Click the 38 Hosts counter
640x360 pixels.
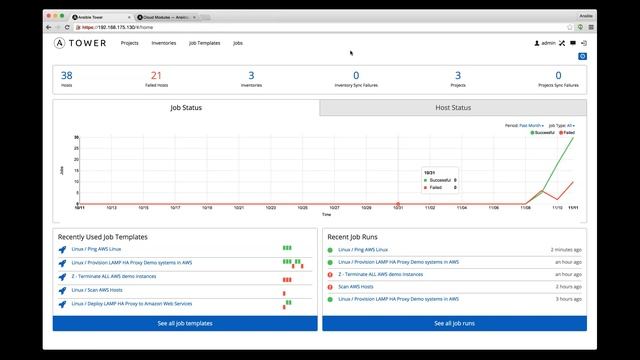(67, 79)
